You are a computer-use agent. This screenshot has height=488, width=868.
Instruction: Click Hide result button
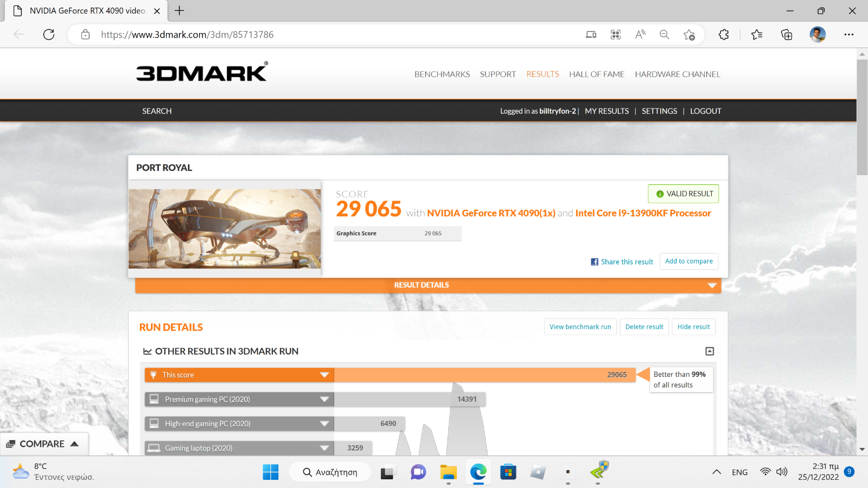(693, 327)
